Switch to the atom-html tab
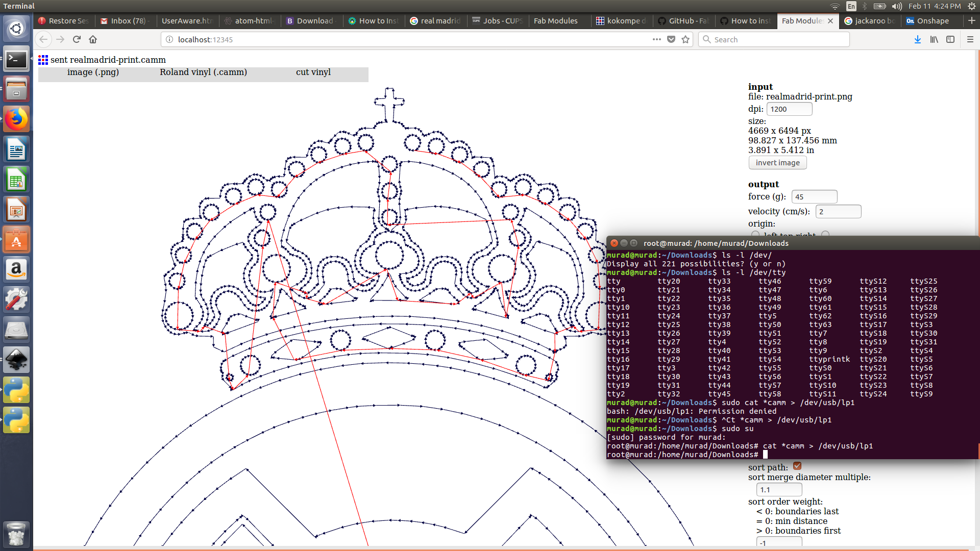Screen dimensions: 980x551 (249, 21)
